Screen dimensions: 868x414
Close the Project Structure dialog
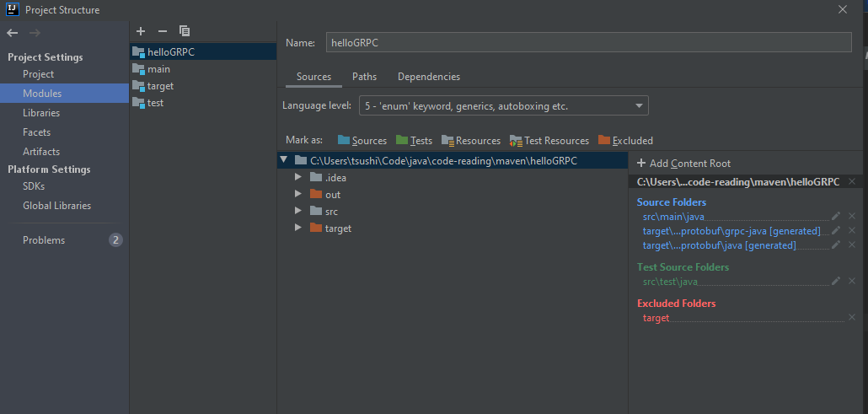point(843,9)
